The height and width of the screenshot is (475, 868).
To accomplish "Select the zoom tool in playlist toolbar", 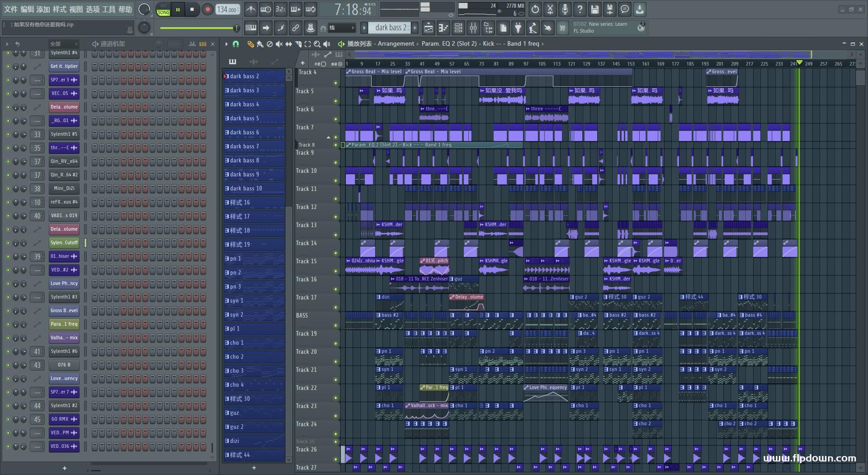I will (317, 44).
